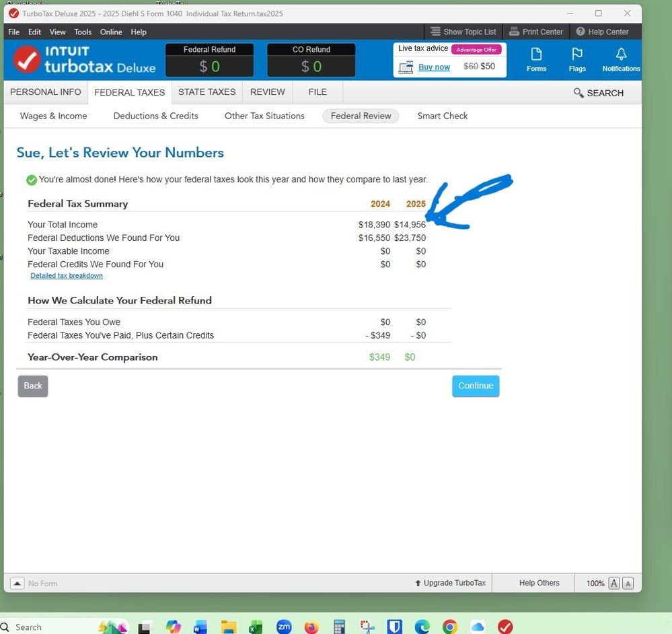Image resolution: width=672 pixels, height=634 pixels.
Task: Click the live tax advice laptop icon
Action: [x=406, y=67]
